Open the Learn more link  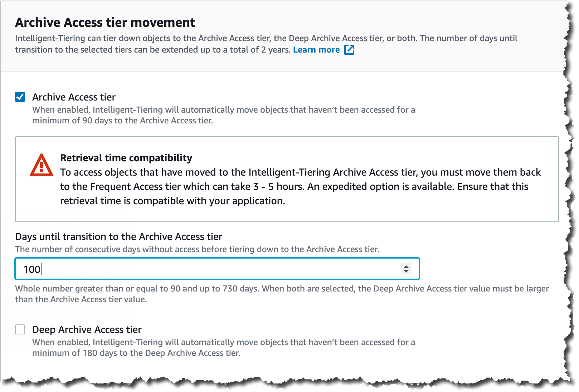tap(316, 50)
